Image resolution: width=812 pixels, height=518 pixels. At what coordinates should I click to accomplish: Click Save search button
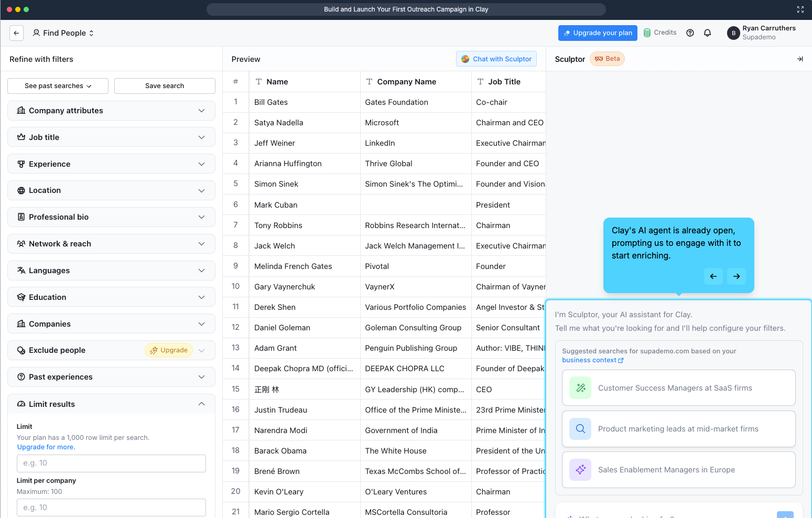[165, 86]
